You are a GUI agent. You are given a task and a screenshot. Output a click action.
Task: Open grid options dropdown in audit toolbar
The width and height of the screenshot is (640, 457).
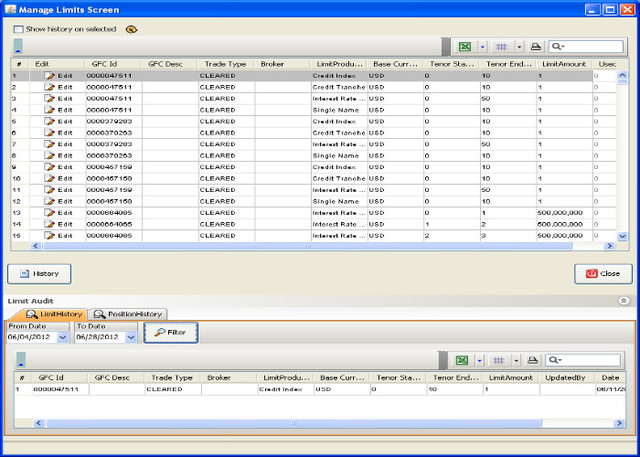(516, 360)
